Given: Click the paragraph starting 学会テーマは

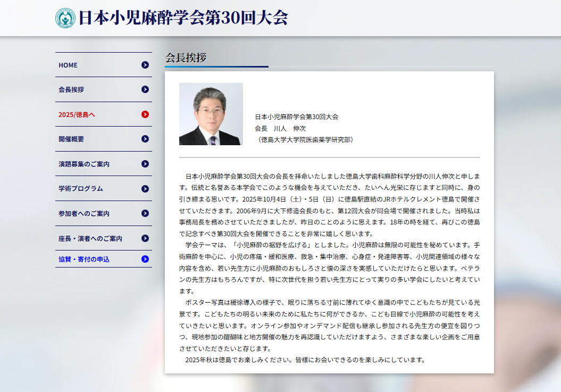Looking at the screenshot, I should [330, 268].
